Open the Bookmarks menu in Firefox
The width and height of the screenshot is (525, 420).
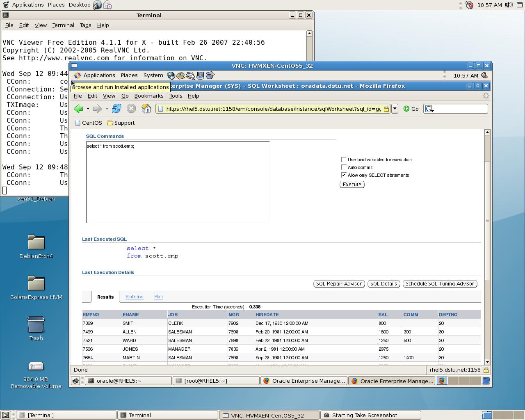click(149, 96)
